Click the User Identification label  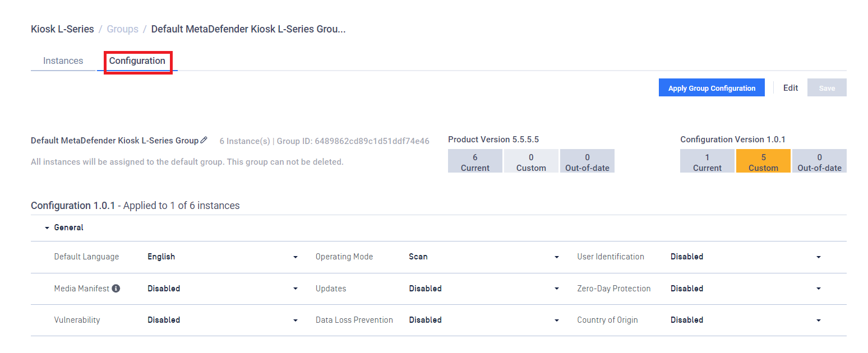pyautogui.click(x=611, y=257)
